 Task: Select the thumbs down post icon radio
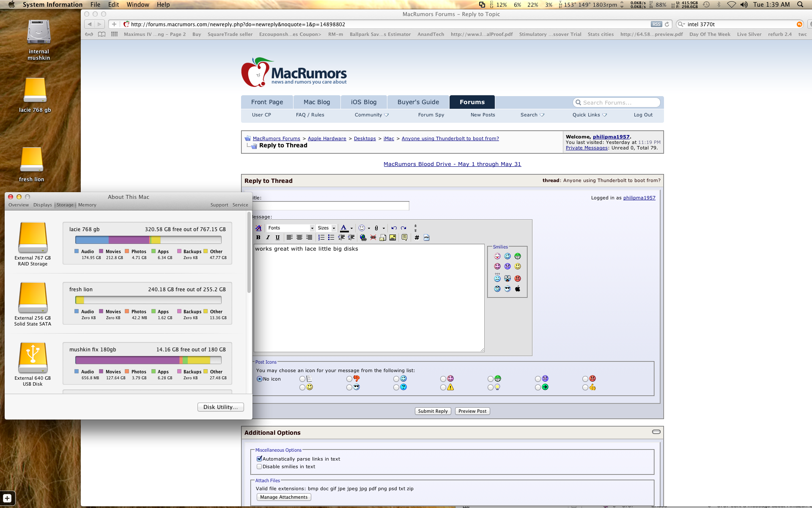[349, 379]
